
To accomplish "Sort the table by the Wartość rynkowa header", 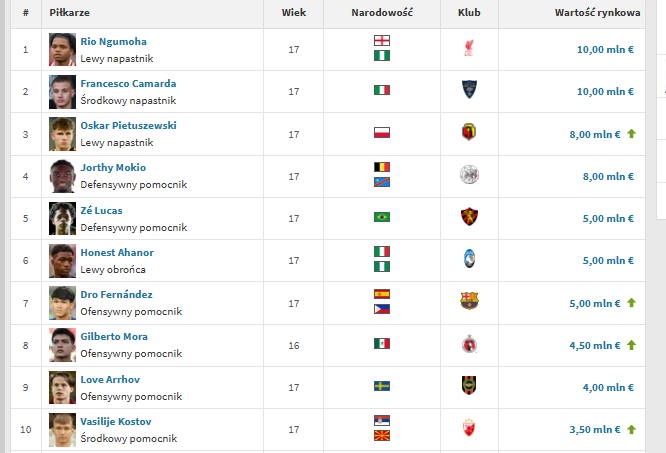I will click(597, 13).
